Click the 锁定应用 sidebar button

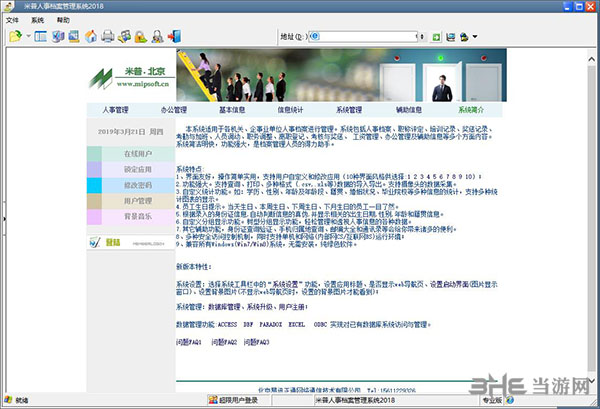123,170
